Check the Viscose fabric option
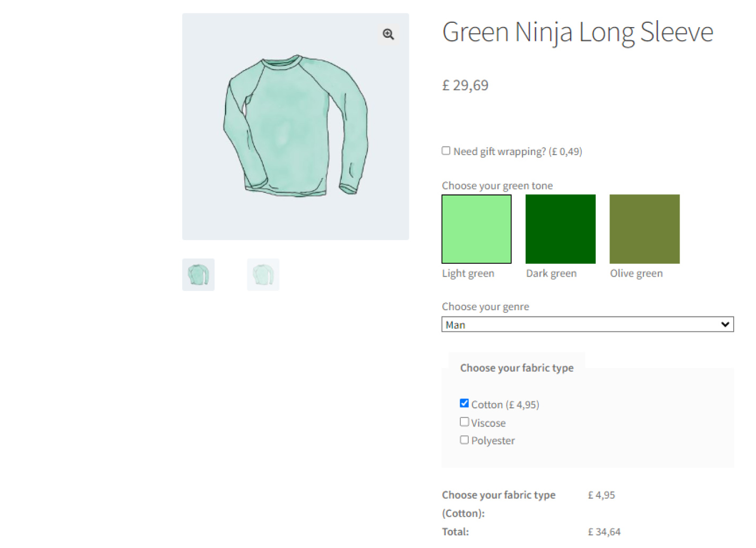The width and height of the screenshot is (756, 548). point(464,421)
